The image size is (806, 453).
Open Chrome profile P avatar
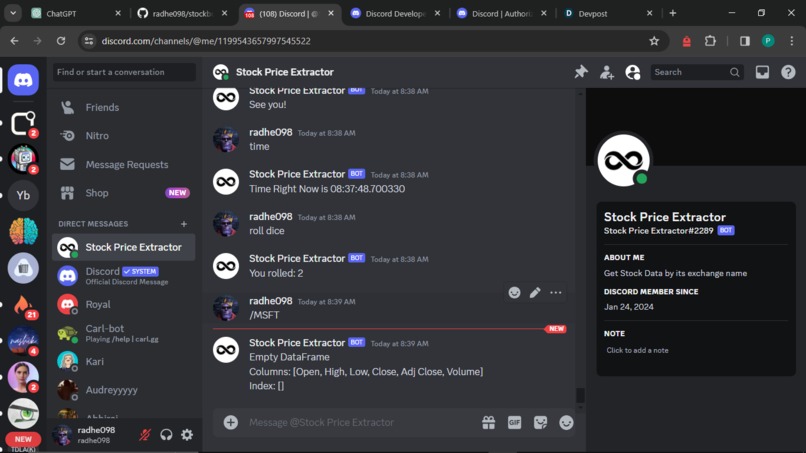(768, 41)
